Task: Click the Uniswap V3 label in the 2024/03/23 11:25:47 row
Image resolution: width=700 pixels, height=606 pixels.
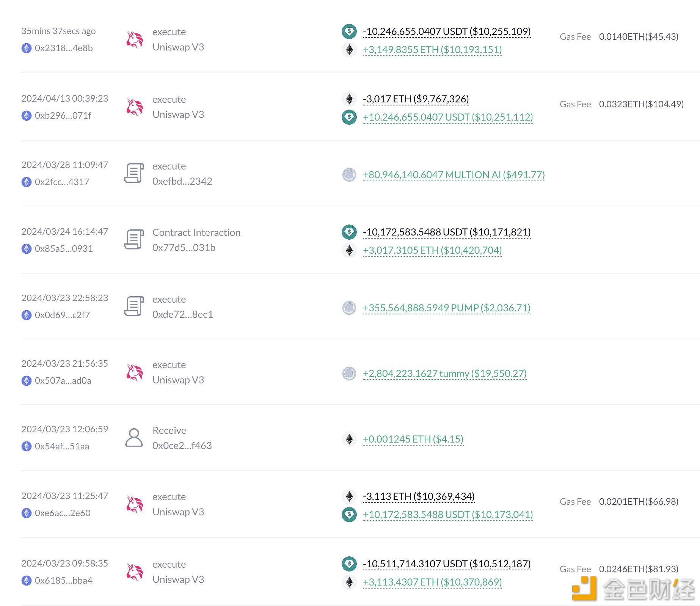Action: coord(178,512)
